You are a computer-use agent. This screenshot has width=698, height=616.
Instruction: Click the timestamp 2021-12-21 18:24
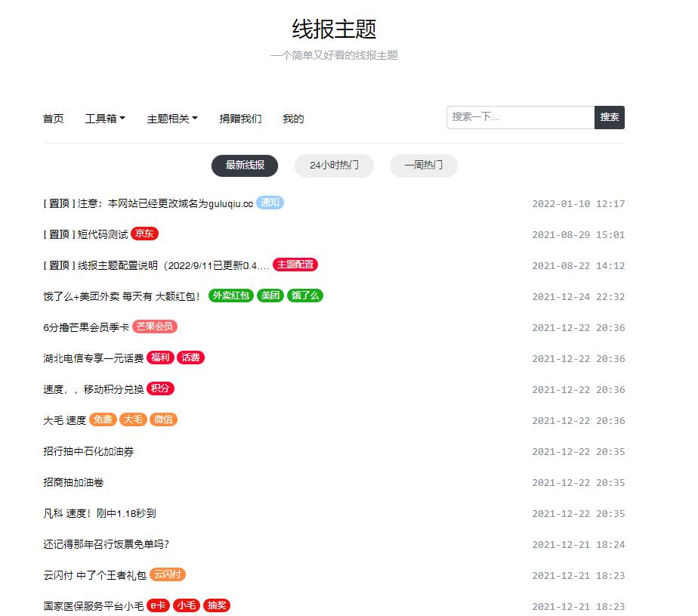click(x=579, y=545)
